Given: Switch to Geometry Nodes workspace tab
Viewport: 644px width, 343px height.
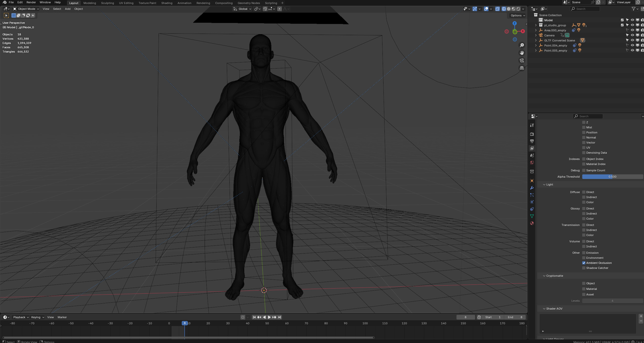Looking at the screenshot, I should click(249, 3).
